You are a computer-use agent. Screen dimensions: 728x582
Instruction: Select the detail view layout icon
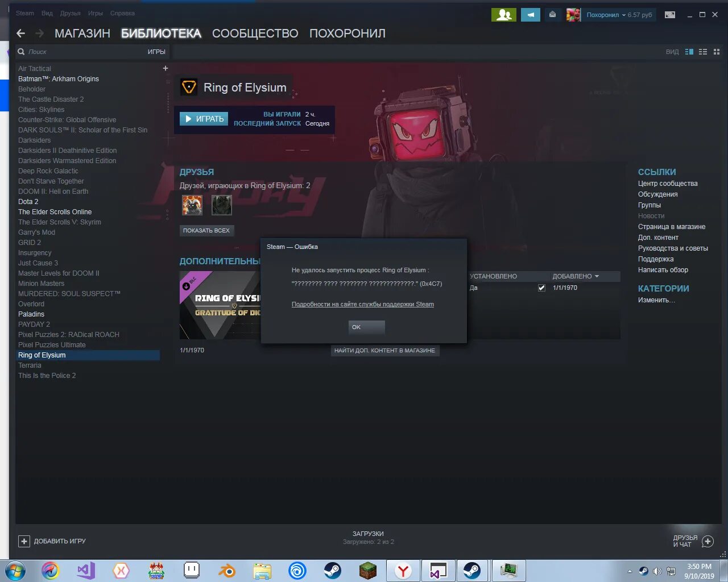click(x=689, y=52)
